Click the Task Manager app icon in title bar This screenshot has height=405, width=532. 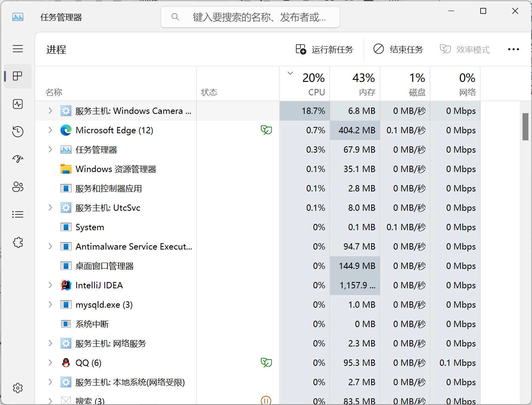coord(18,17)
